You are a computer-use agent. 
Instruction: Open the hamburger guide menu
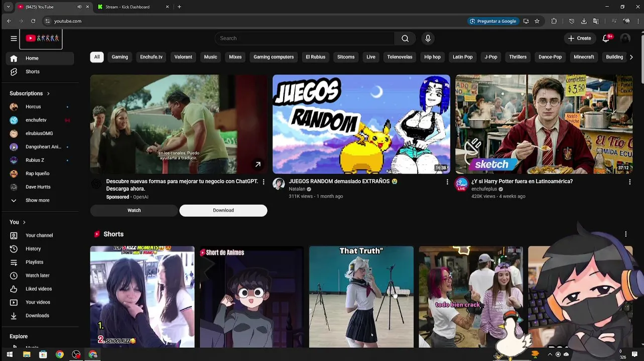(x=14, y=38)
